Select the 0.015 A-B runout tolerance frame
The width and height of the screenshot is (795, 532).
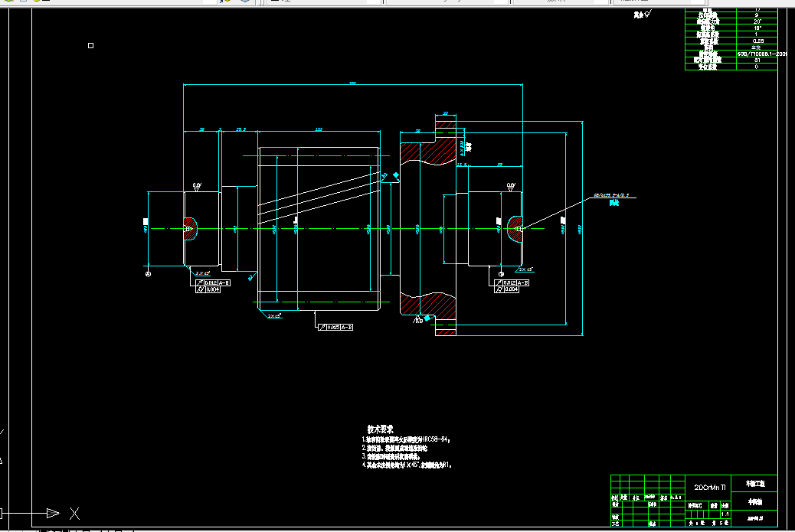[335, 328]
